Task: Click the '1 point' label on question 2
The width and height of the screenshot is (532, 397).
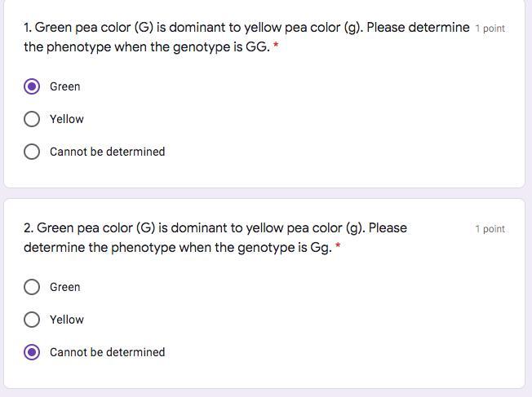Action: coord(490,229)
